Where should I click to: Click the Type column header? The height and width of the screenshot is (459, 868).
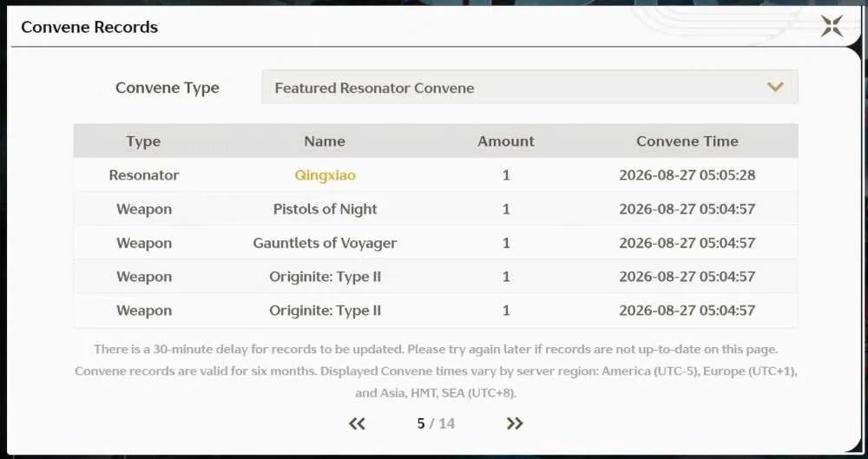(x=143, y=141)
